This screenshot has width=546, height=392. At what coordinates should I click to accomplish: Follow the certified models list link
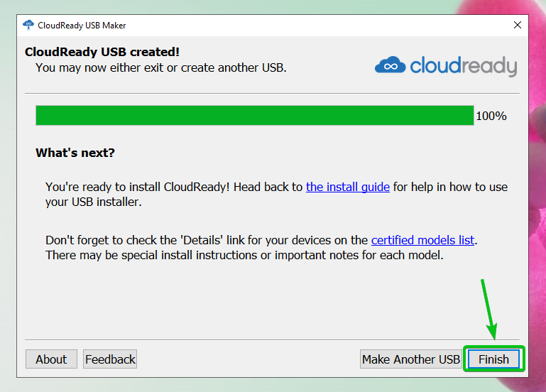[423, 240]
